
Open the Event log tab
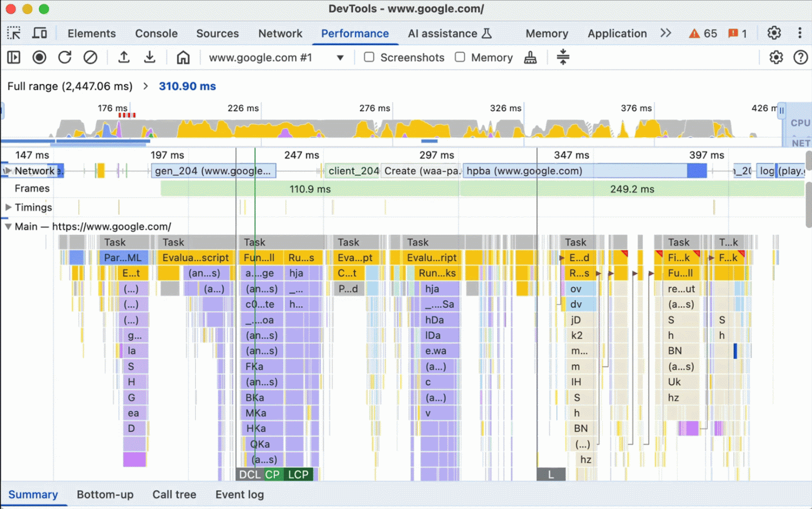(240, 495)
